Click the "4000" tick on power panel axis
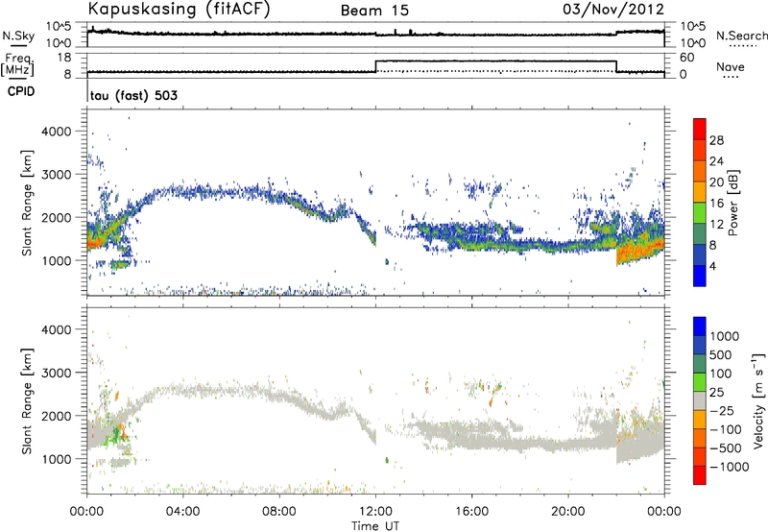Image resolution: width=768 pixels, height=532 pixels. (x=57, y=132)
